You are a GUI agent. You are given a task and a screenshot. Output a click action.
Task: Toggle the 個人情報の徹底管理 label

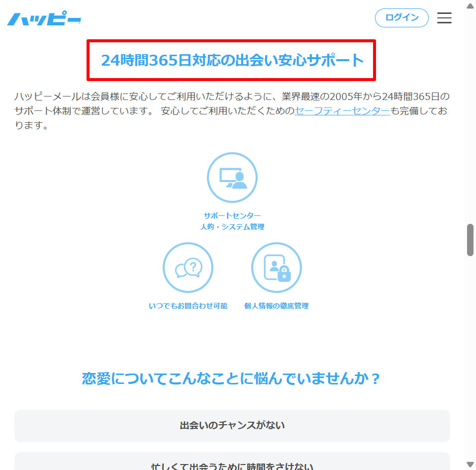click(276, 306)
